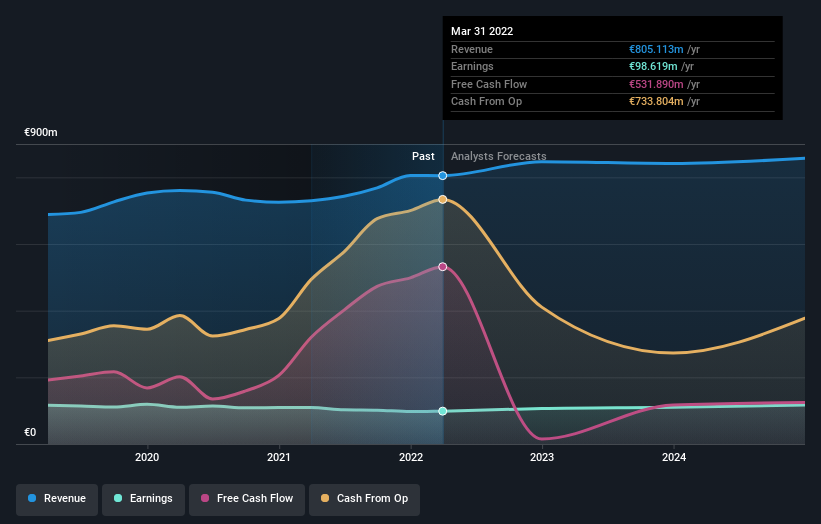Click the €98.619m earnings value
Image resolution: width=821 pixels, height=524 pixels.
[x=653, y=66]
